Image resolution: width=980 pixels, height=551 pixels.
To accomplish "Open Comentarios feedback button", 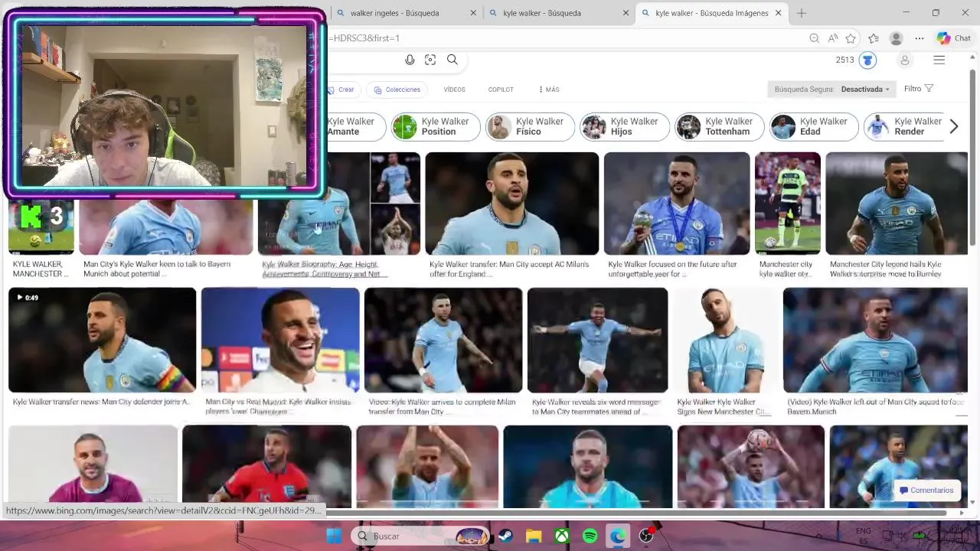I will [926, 491].
